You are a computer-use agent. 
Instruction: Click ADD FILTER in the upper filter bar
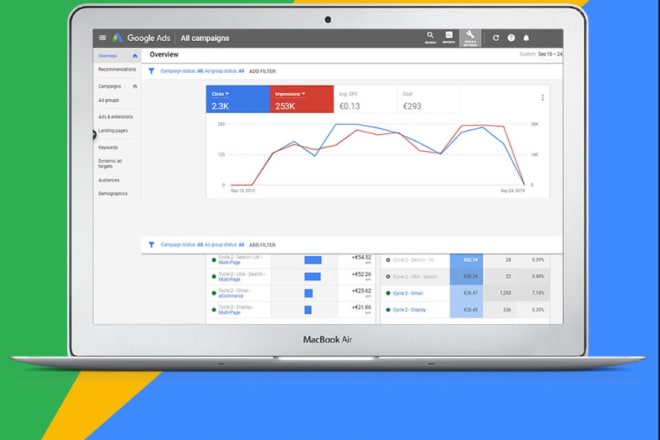[262, 71]
